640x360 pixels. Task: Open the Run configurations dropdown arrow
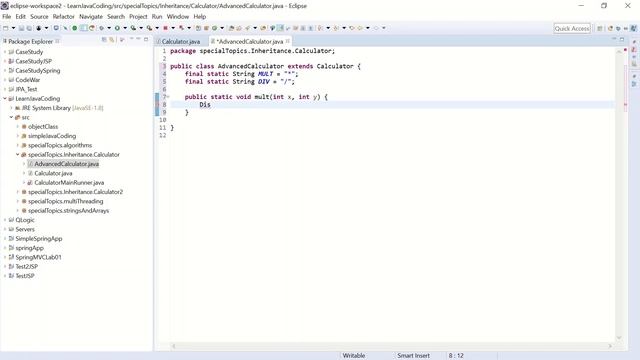coord(125,28)
